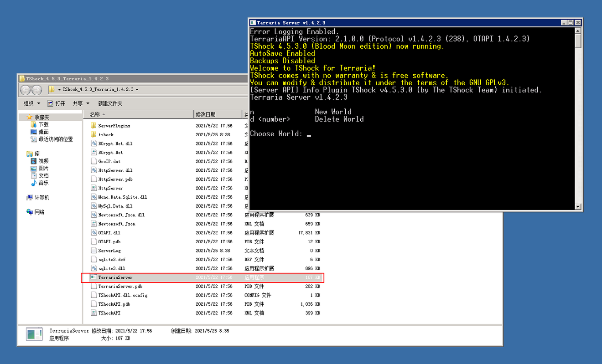Select the TerrariaServer application icon
Screen dimensions: 602x364
[x=93, y=277]
